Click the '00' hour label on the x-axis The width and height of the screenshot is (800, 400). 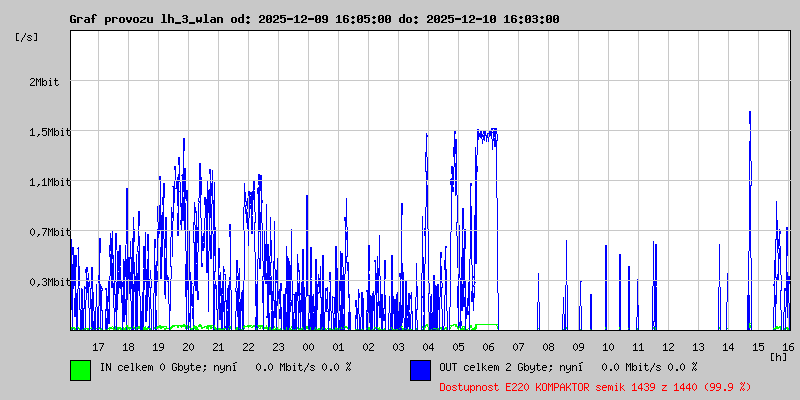point(309,347)
